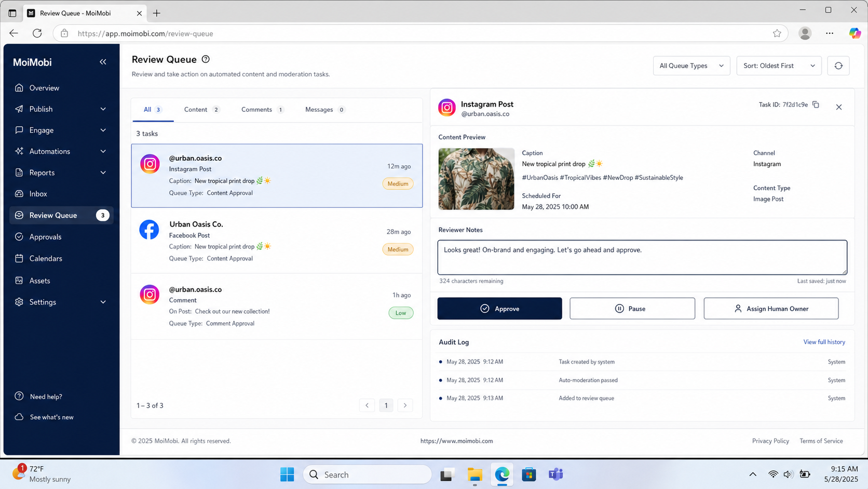
Task: Pause the Instagram post task
Action: [x=632, y=309]
